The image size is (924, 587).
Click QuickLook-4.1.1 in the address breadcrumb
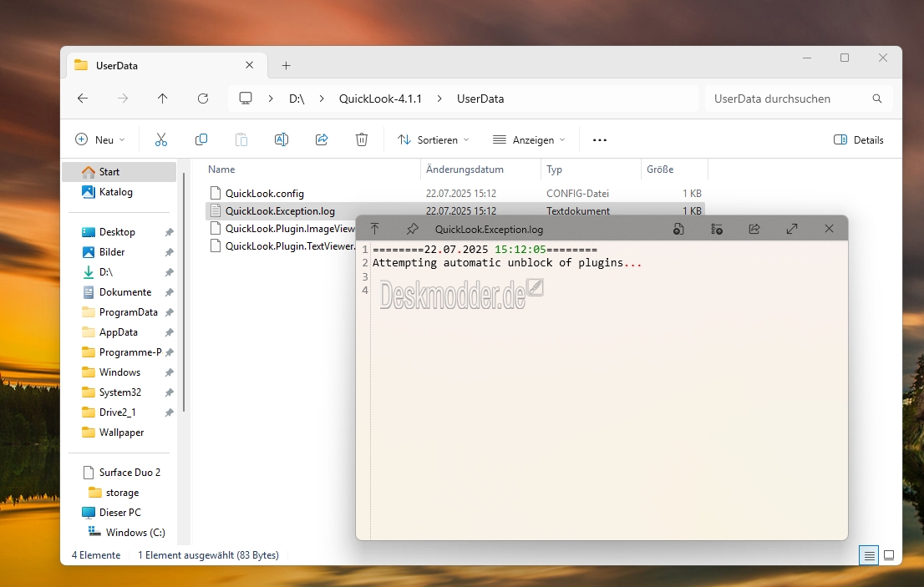(380, 99)
